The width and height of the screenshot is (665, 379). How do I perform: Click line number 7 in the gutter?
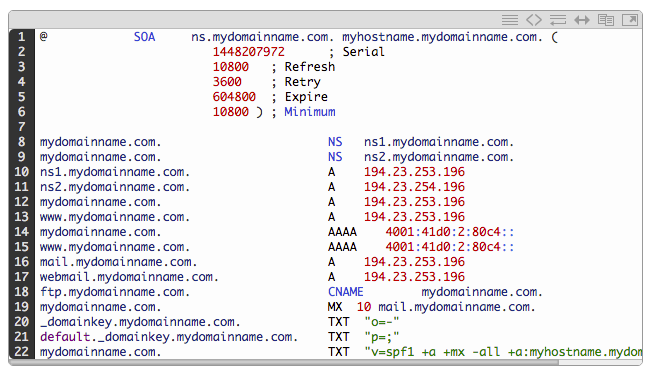(x=22, y=127)
